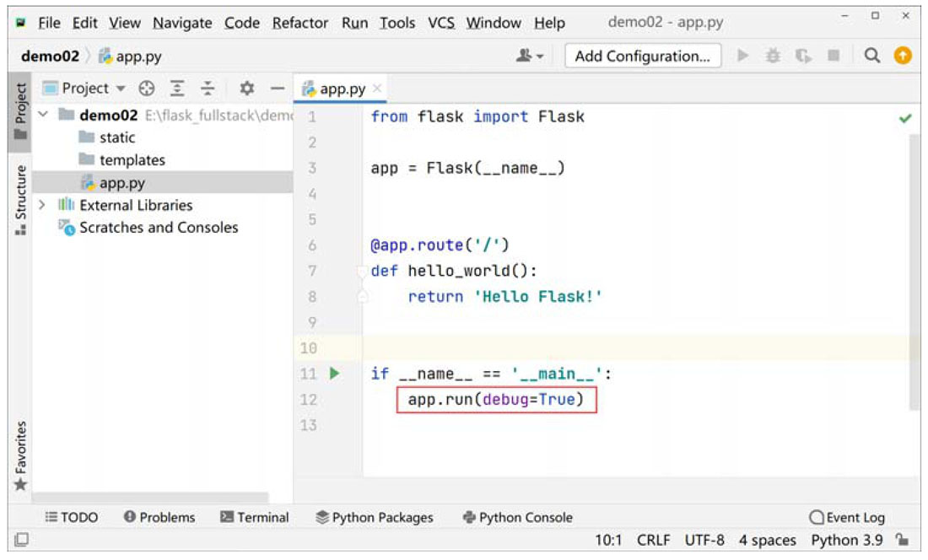Image resolution: width=928 pixels, height=560 pixels.
Task: Click the Expand All icon in Project panel
Action: [x=177, y=89]
